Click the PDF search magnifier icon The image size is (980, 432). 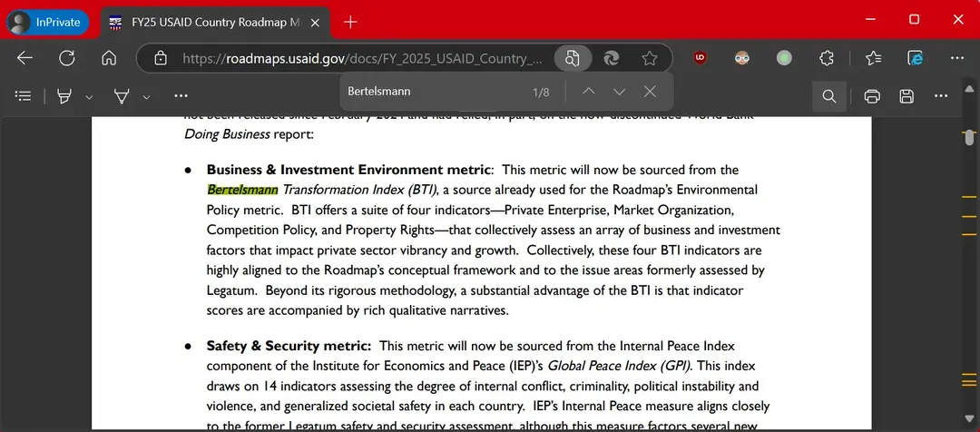[x=828, y=96]
